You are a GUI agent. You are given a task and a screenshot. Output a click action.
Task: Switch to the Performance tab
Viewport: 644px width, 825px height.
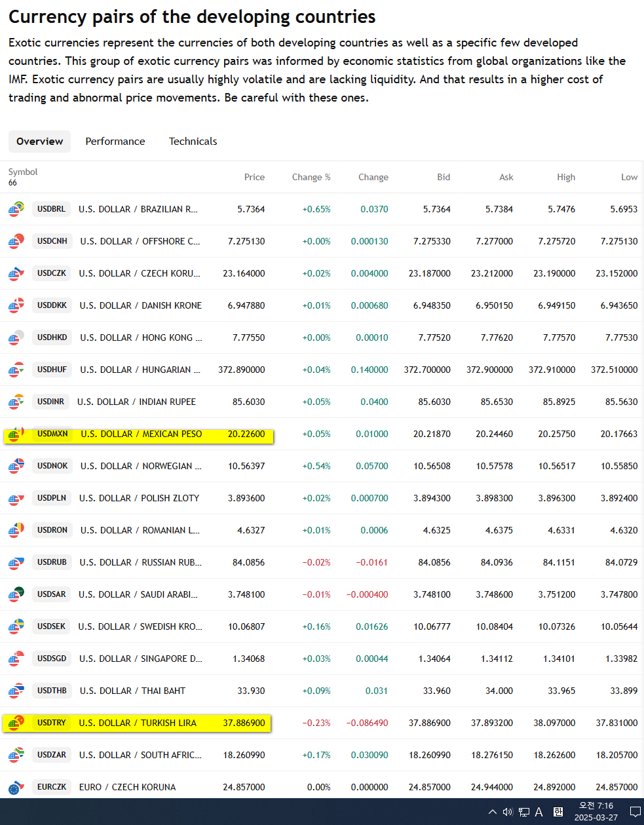[x=115, y=142]
